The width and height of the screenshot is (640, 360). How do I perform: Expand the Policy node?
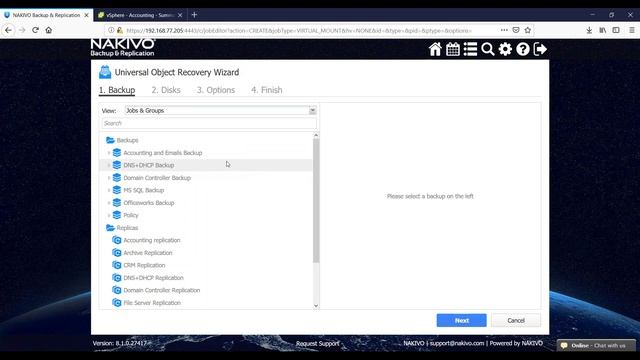(x=109, y=215)
